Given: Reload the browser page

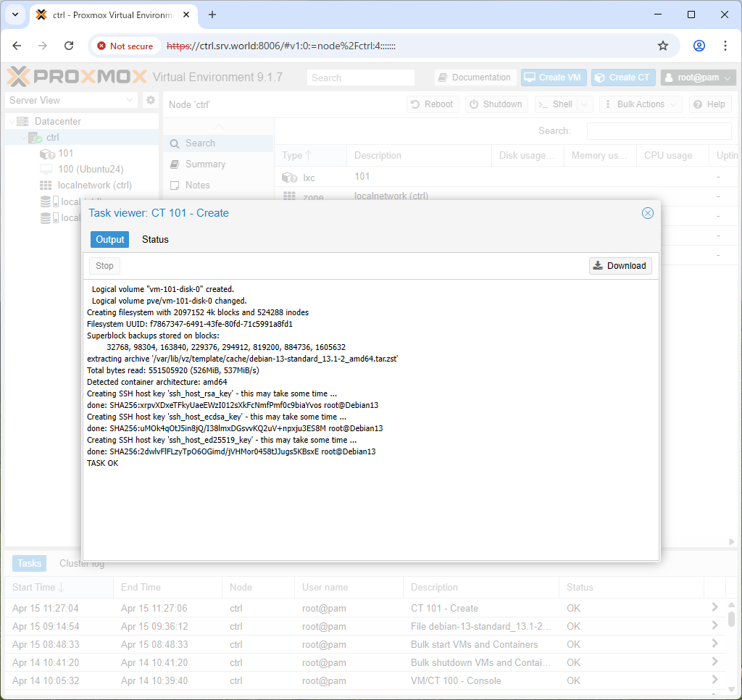Looking at the screenshot, I should click(x=69, y=46).
